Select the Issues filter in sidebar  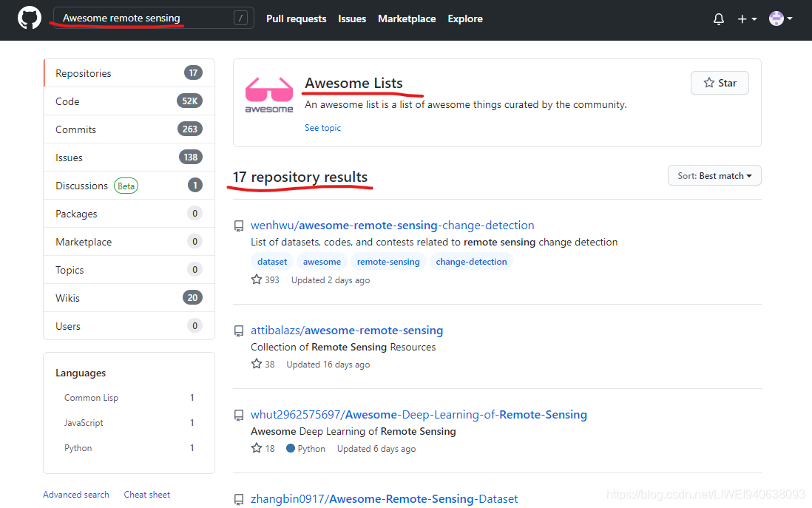(129, 158)
